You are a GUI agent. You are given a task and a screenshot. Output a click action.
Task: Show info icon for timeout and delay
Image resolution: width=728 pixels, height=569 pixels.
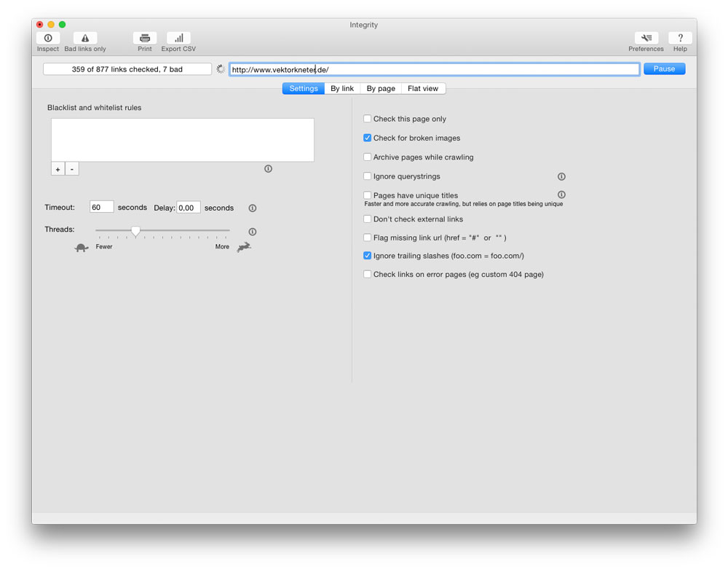[253, 208]
